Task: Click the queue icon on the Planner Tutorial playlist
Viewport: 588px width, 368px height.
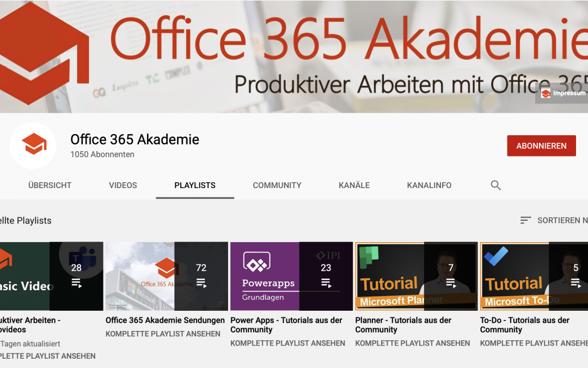Action: pyautogui.click(x=451, y=282)
